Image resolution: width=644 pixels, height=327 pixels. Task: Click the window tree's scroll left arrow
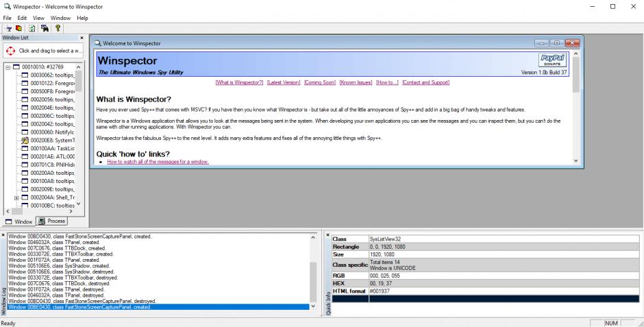click(8, 211)
